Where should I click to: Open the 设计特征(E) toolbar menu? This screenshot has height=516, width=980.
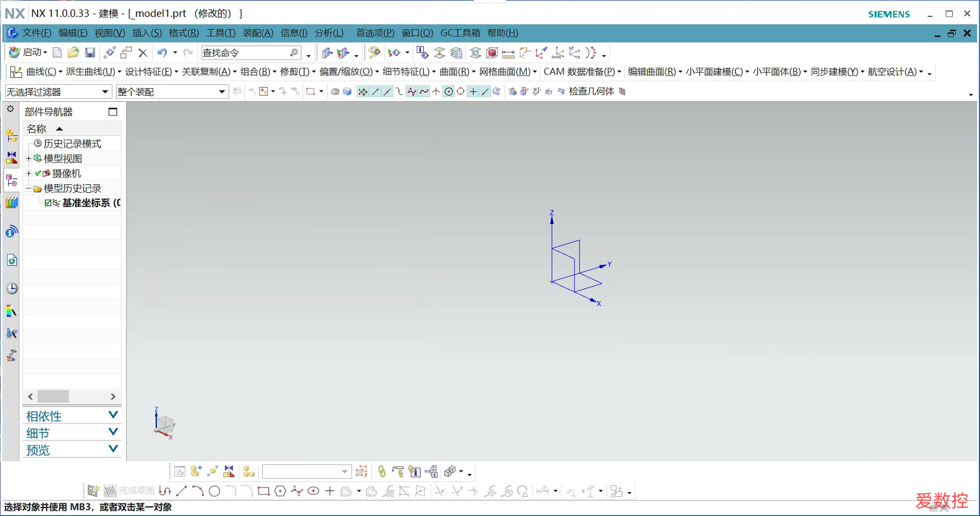pos(151,72)
